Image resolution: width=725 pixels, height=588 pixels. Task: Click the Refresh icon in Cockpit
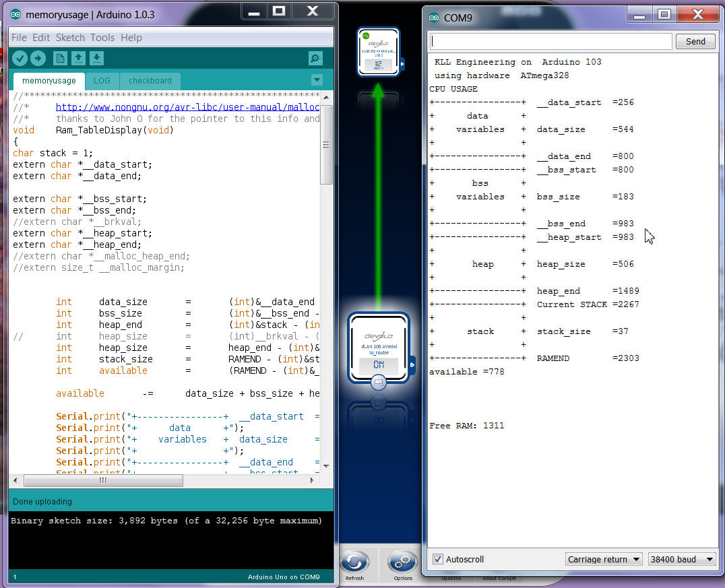354,562
